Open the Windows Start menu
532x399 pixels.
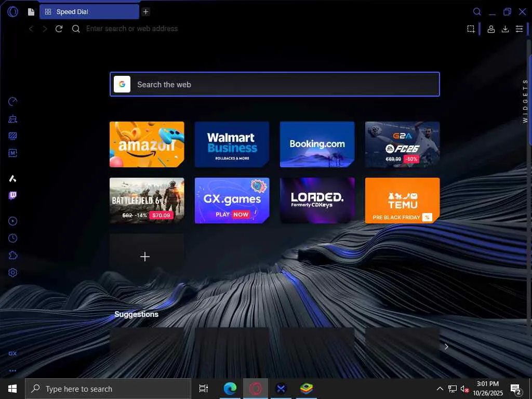(x=12, y=389)
